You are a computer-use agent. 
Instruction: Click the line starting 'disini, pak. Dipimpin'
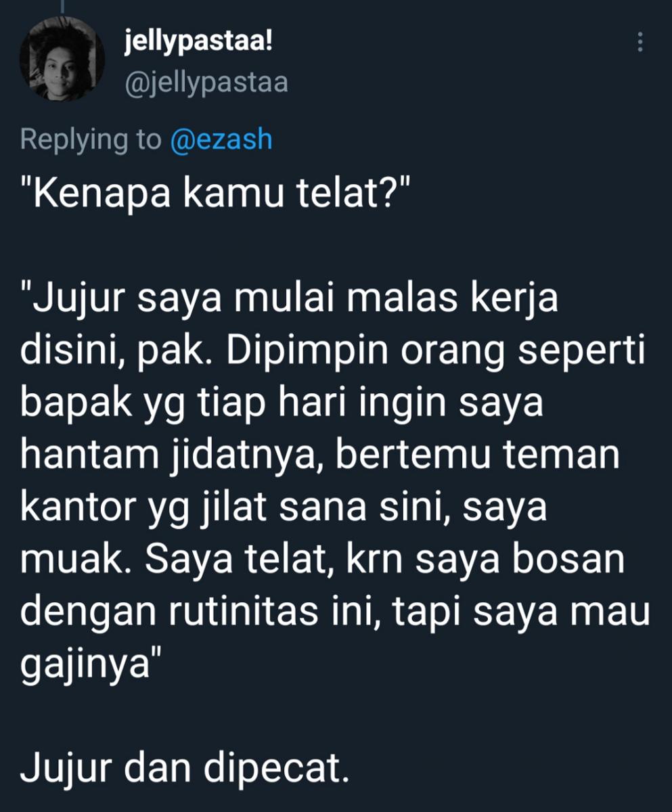333,353
